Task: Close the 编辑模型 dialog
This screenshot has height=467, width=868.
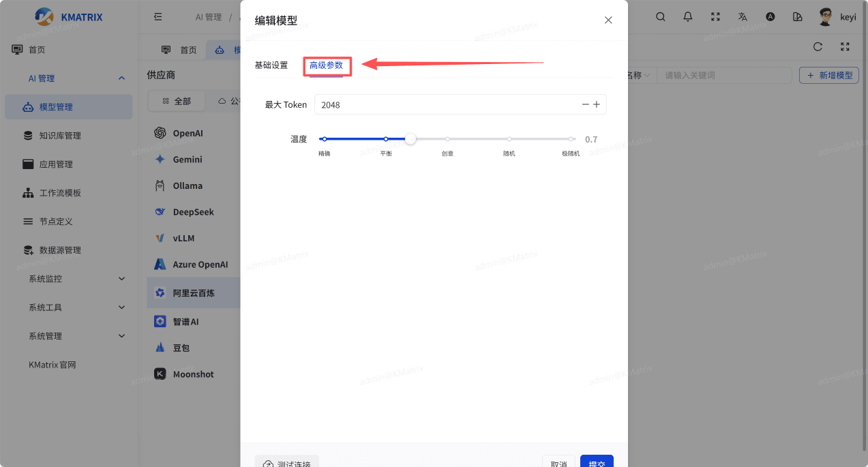Action: point(608,20)
